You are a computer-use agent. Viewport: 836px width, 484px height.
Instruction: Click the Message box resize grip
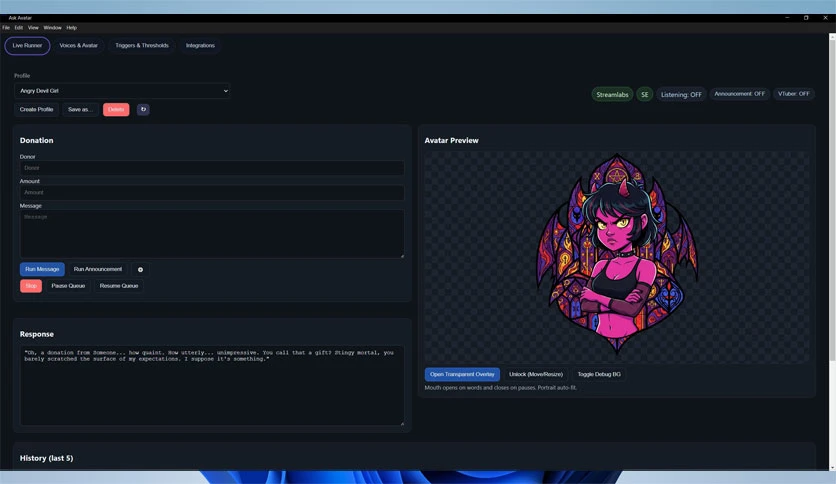pos(402,256)
